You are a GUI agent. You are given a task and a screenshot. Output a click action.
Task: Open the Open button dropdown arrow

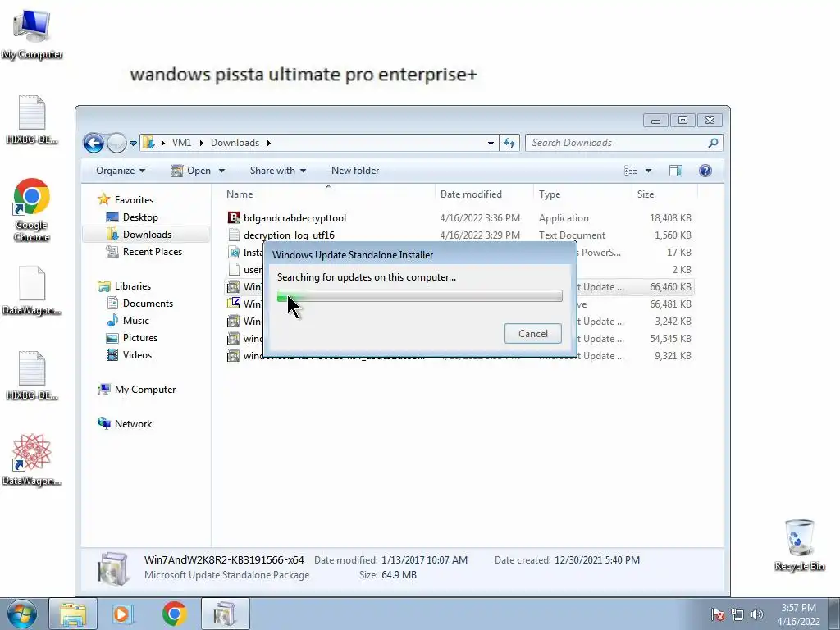coord(221,171)
